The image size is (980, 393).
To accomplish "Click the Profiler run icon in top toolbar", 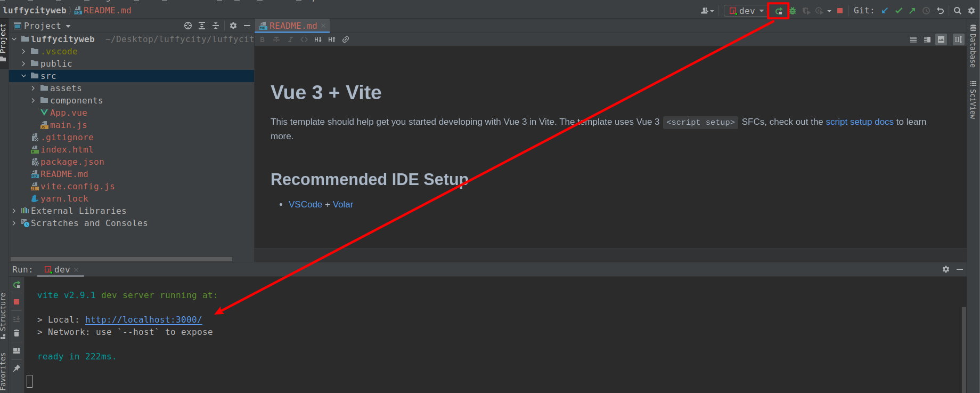I will pyautogui.click(x=819, y=11).
